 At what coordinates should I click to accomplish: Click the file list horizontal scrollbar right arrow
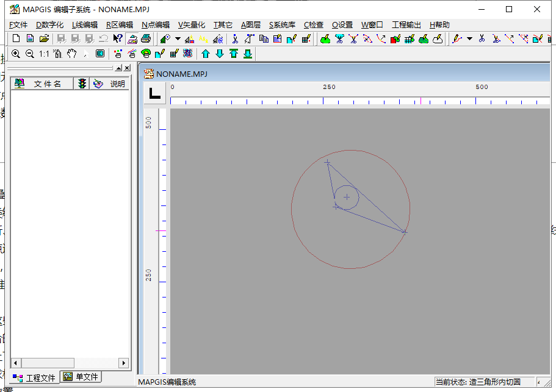(124, 363)
